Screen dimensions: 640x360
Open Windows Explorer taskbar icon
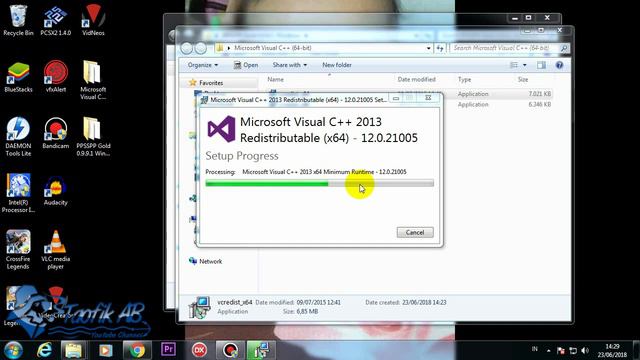pos(74,350)
